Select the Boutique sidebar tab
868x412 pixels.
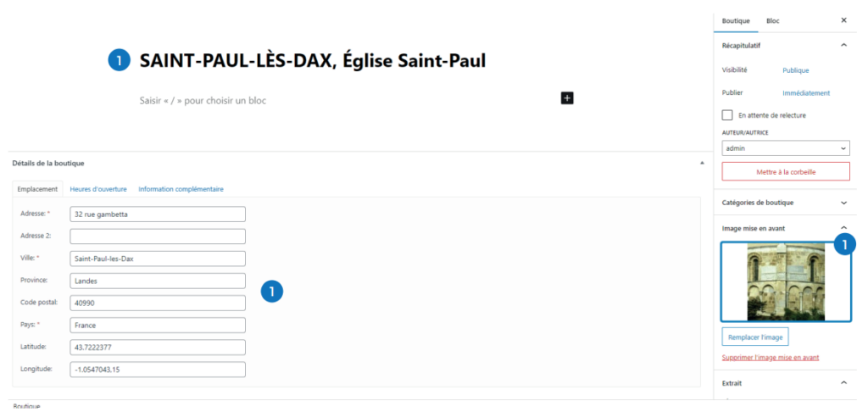pos(736,20)
